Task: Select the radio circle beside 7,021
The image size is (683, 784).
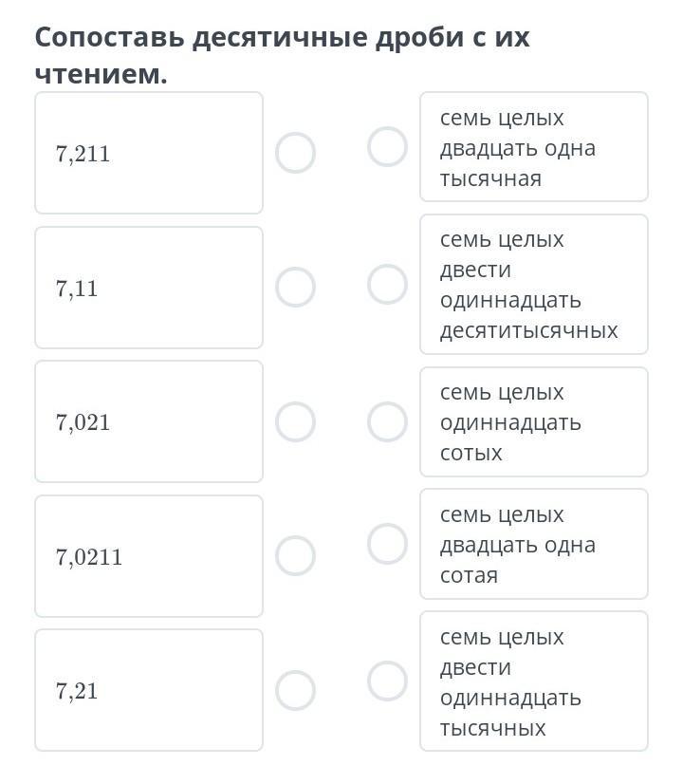Action: point(295,421)
